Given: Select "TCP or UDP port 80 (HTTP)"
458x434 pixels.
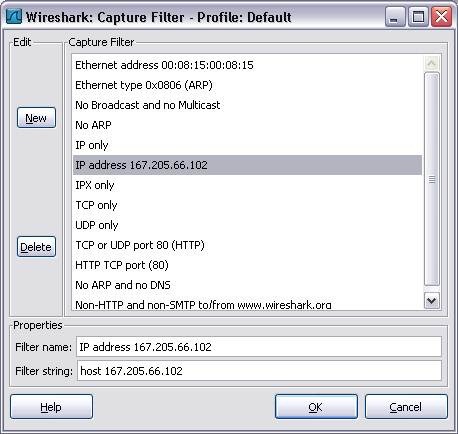Looking at the screenshot, I should click(247, 245).
